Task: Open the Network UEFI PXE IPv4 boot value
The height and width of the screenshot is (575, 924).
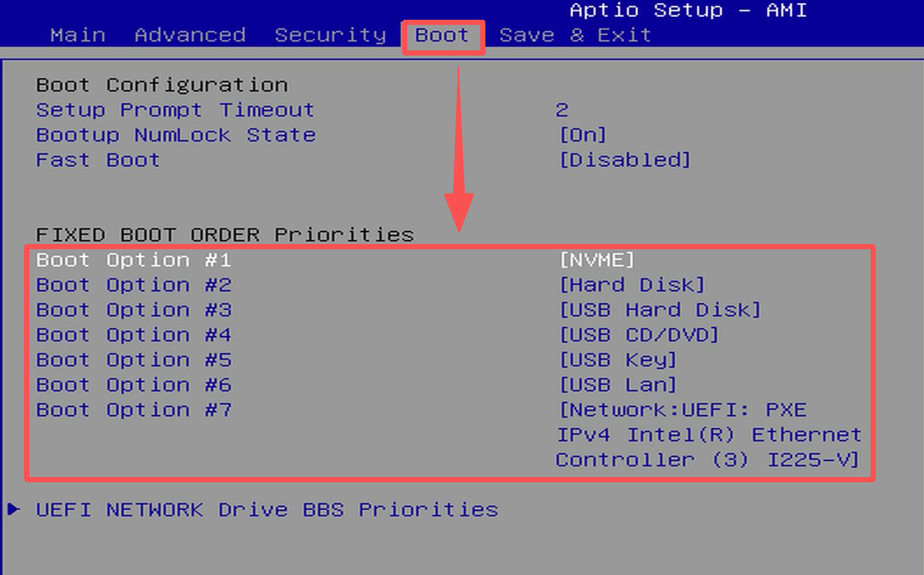Action: coord(708,435)
